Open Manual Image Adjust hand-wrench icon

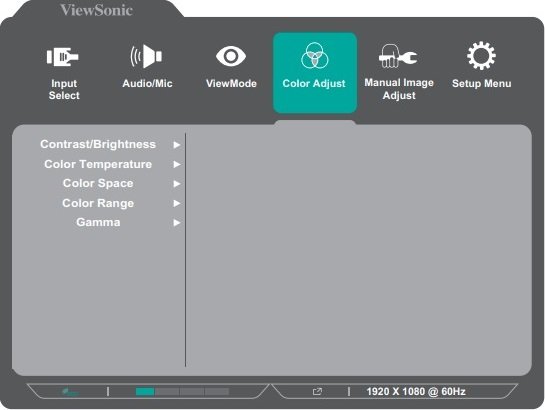coord(398,56)
